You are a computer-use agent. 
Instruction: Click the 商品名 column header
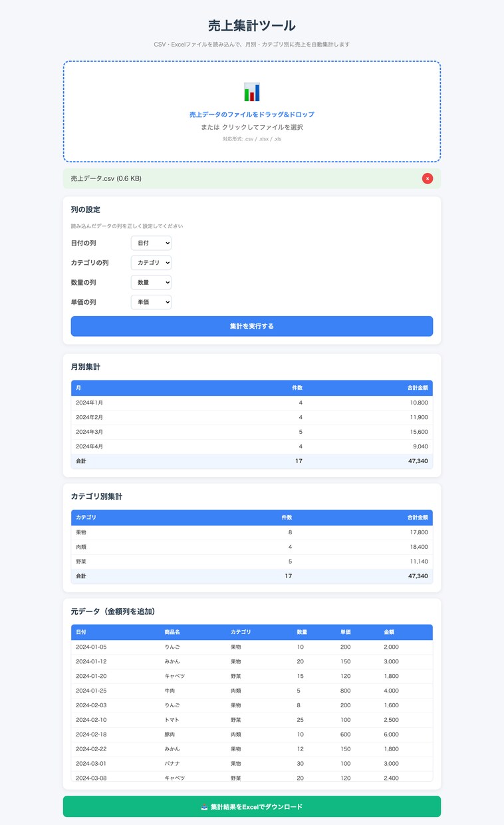pyautogui.click(x=172, y=632)
